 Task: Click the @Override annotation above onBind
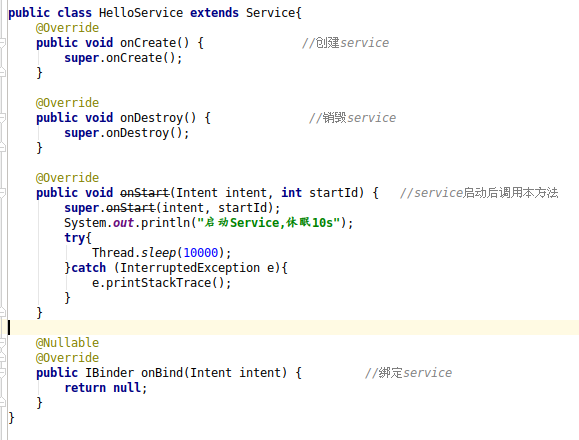tap(67, 358)
